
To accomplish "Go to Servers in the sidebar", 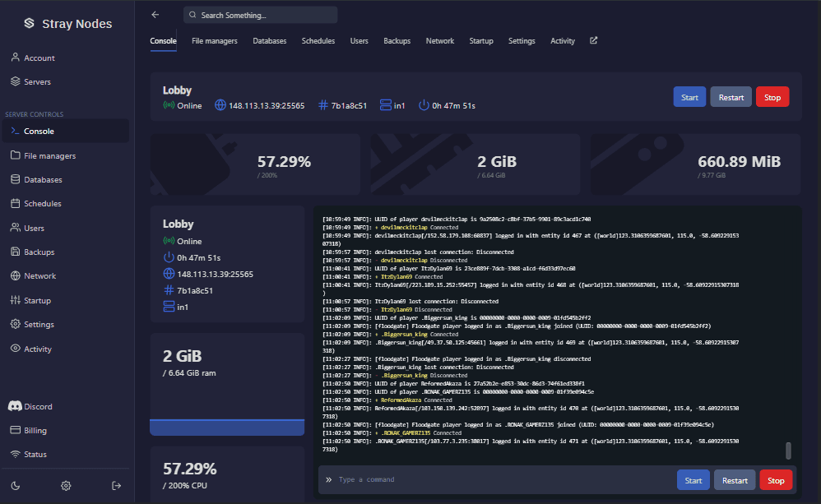I will point(37,81).
